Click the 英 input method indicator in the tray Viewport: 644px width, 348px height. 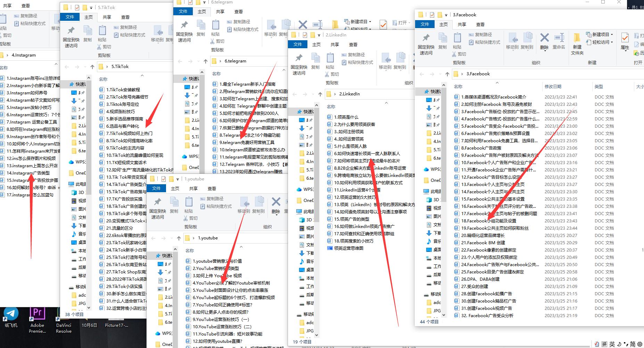[x=612, y=344]
